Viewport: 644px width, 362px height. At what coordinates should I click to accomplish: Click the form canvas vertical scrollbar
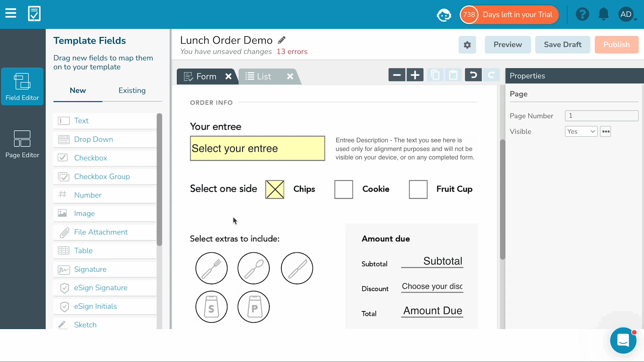coord(502,199)
